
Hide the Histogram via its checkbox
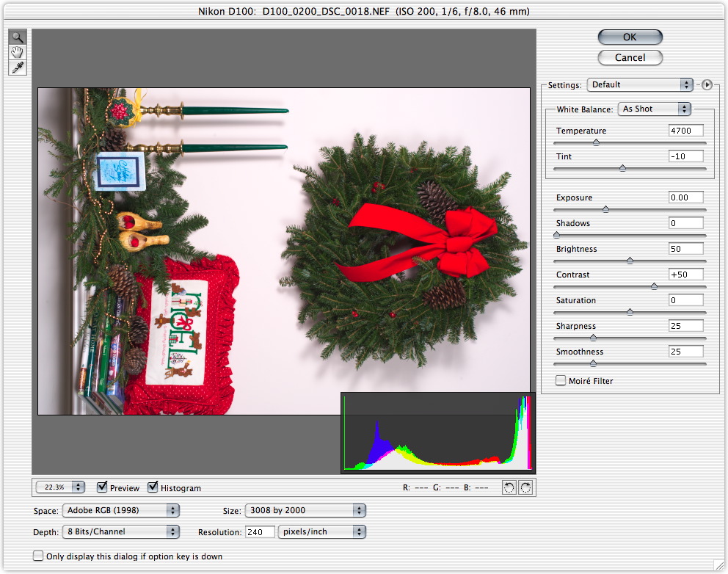click(153, 487)
